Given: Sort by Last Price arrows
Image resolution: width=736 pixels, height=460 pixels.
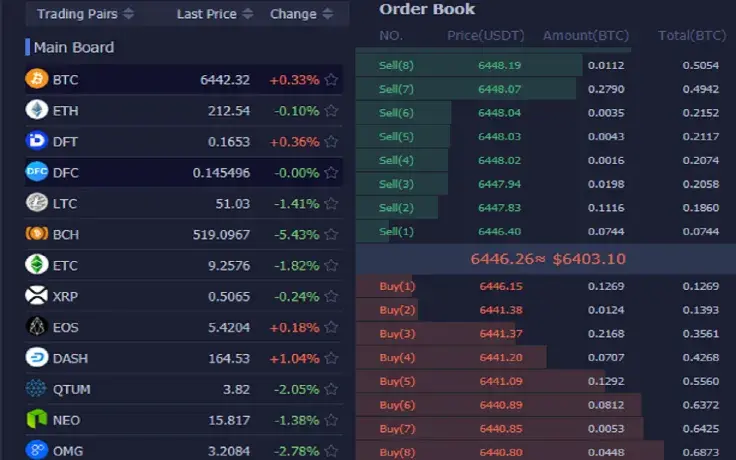Looking at the screenshot, I should [248, 14].
